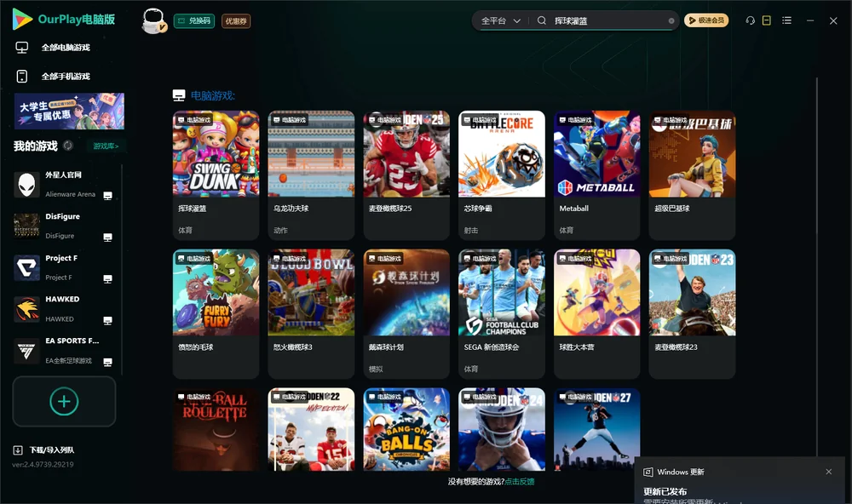The image size is (852, 504).
Task: Open the customer service headset icon
Action: coord(751,20)
